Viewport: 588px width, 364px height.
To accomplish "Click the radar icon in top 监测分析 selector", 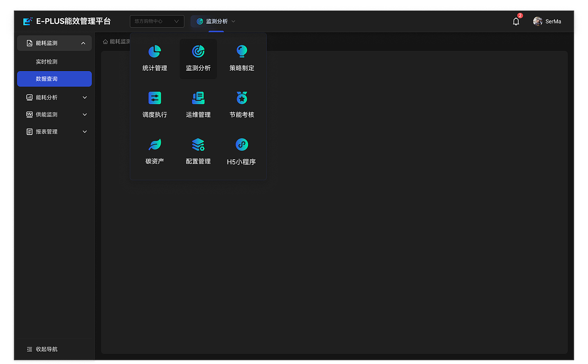I will (x=200, y=21).
